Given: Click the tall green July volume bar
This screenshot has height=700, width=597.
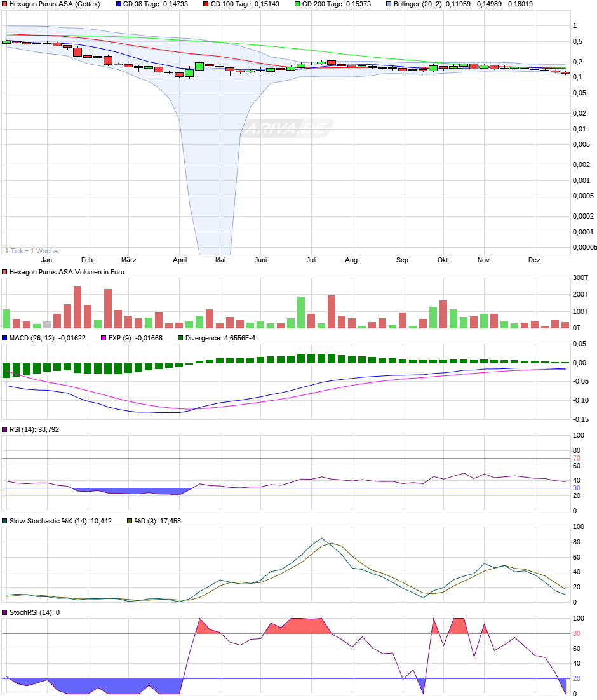Looking at the screenshot, I should [301, 313].
